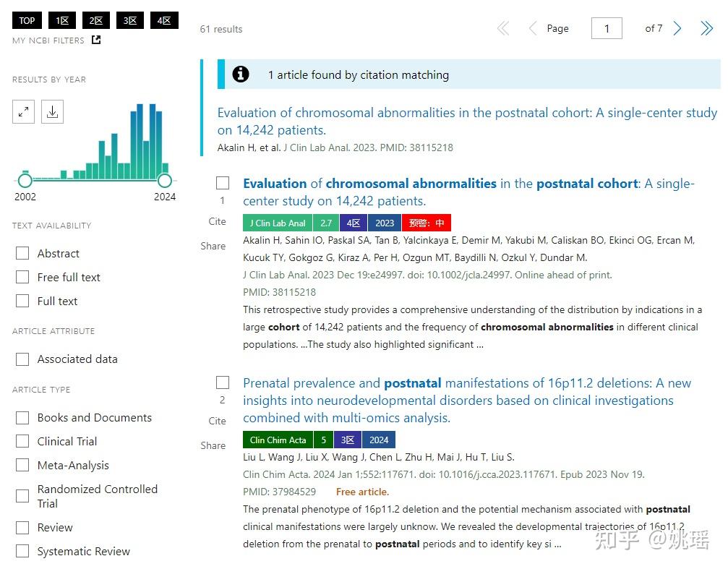Click the page number input field
The width and height of the screenshot is (728, 569).
click(607, 29)
